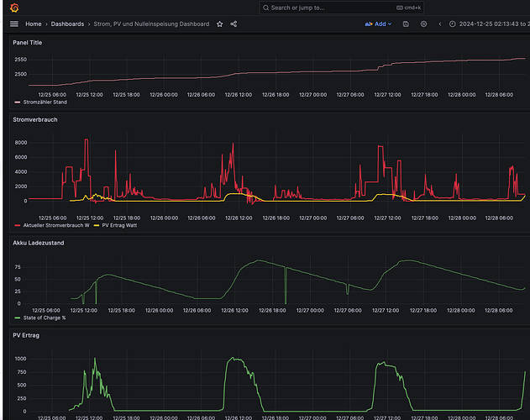
Task: Share the dashboard via share icon
Action: click(x=234, y=24)
